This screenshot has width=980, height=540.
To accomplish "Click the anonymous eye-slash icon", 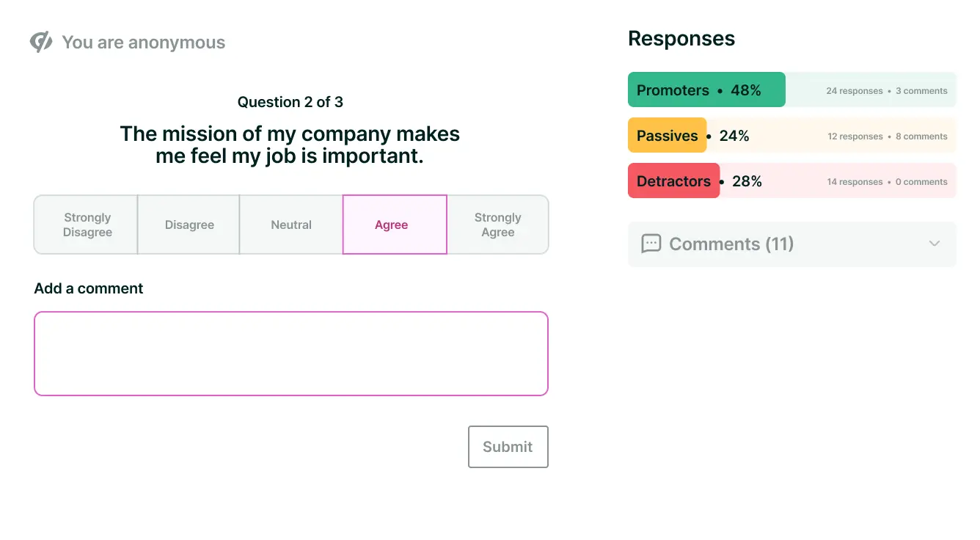I will coord(41,42).
